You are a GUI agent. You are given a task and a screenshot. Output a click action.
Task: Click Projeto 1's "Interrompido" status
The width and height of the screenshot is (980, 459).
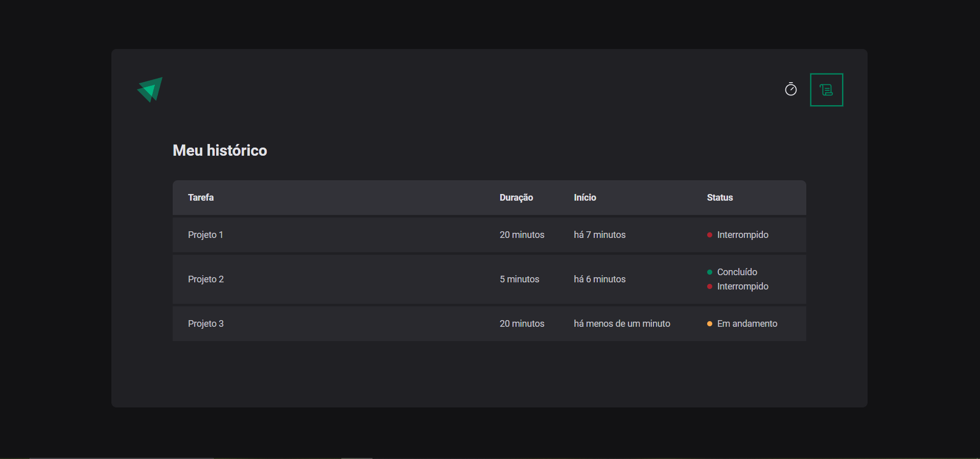click(x=738, y=235)
